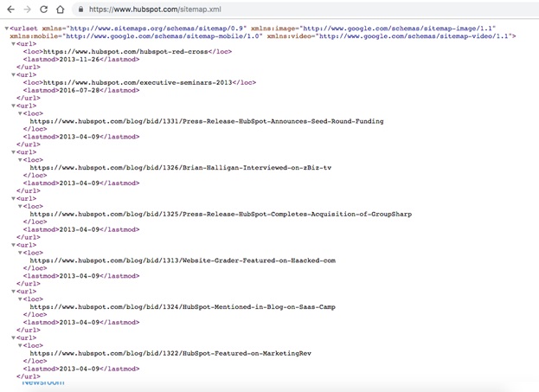Click the lastmod date 2016-07-28
This screenshot has height=392, width=539.
pos(80,91)
